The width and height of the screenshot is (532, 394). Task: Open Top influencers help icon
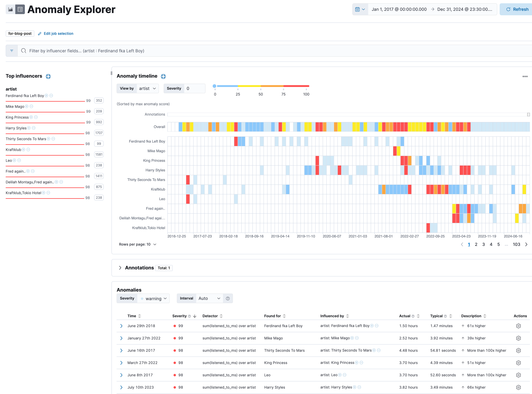(48, 76)
